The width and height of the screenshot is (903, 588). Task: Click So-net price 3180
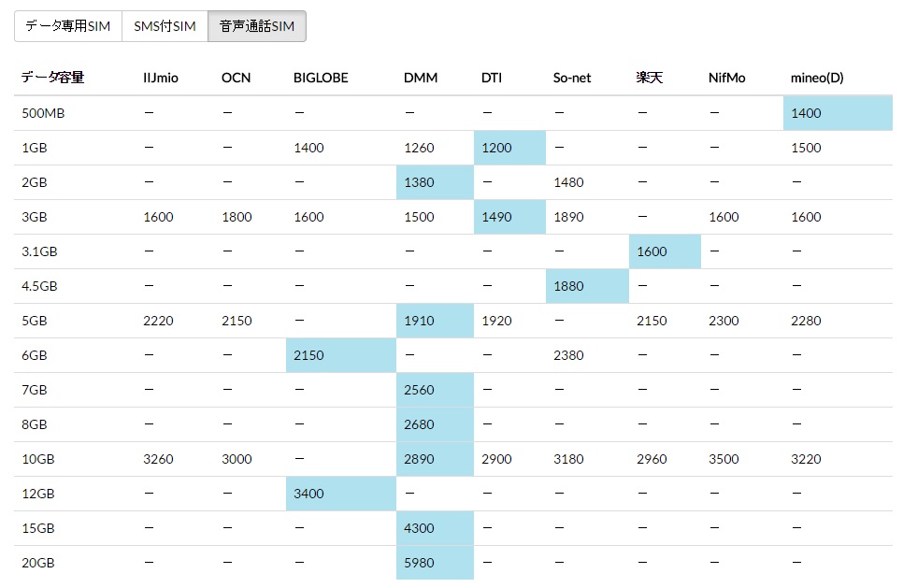pos(568,459)
